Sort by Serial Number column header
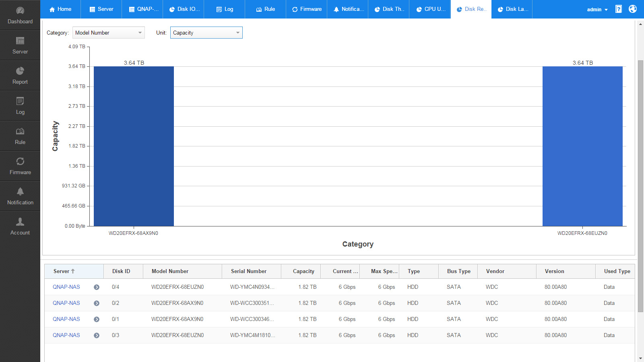The width and height of the screenshot is (644, 362). pyautogui.click(x=252, y=271)
